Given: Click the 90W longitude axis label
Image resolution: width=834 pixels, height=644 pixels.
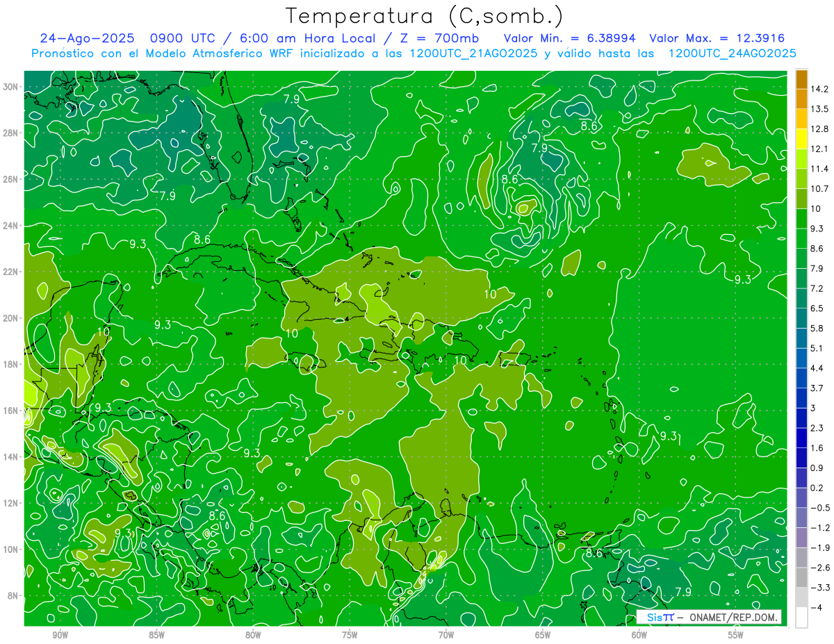Looking at the screenshot, I should tap(60, 635).
